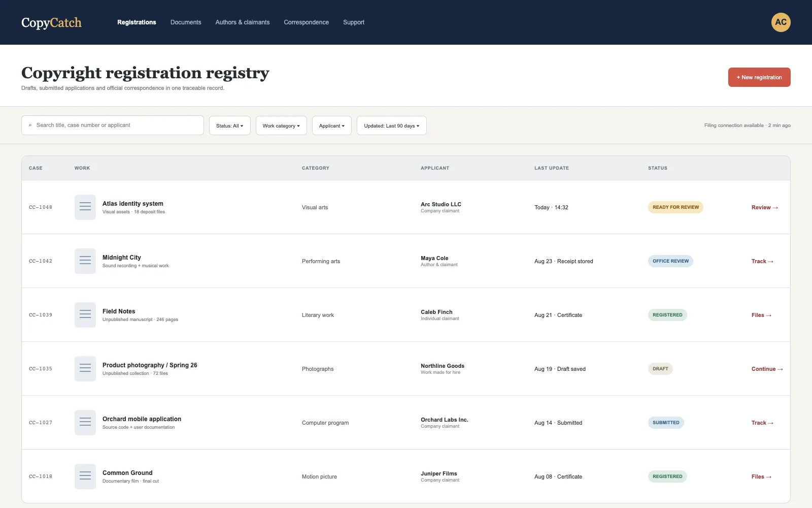Click Continue link for Product photography draft
The image size is (812, 508).
tap(767, 369)
